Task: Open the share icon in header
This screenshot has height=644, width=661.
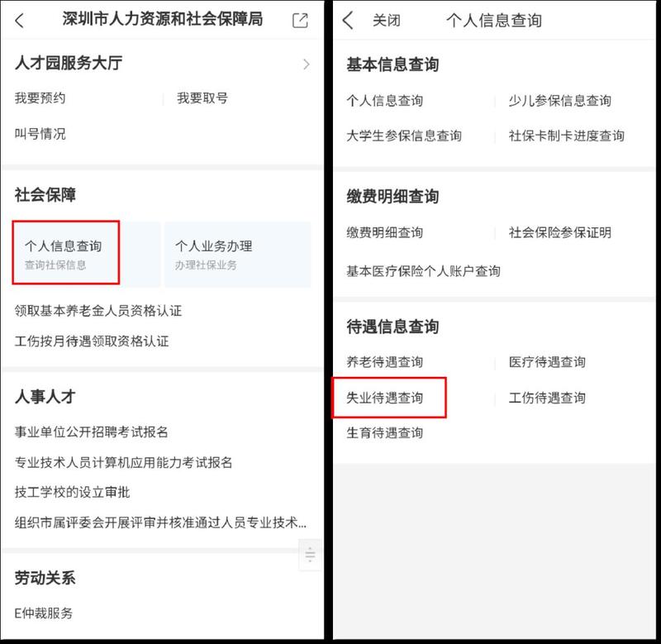Action: click(300, 20)
